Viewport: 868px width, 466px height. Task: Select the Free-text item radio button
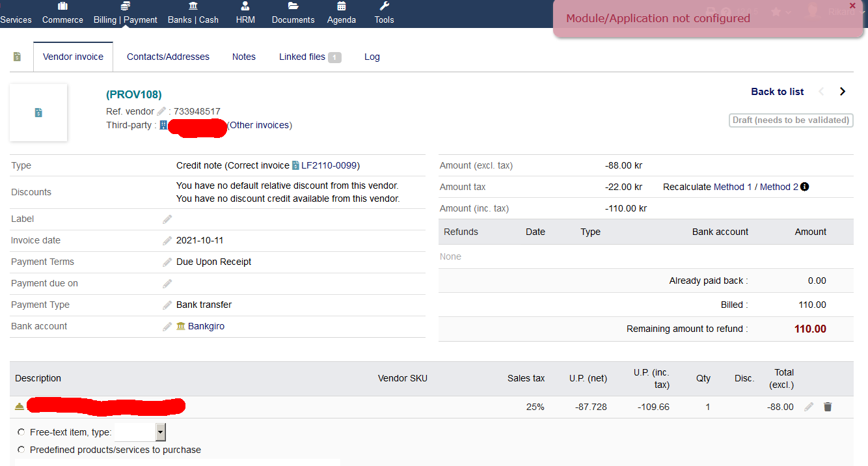[x=21, y=432]
